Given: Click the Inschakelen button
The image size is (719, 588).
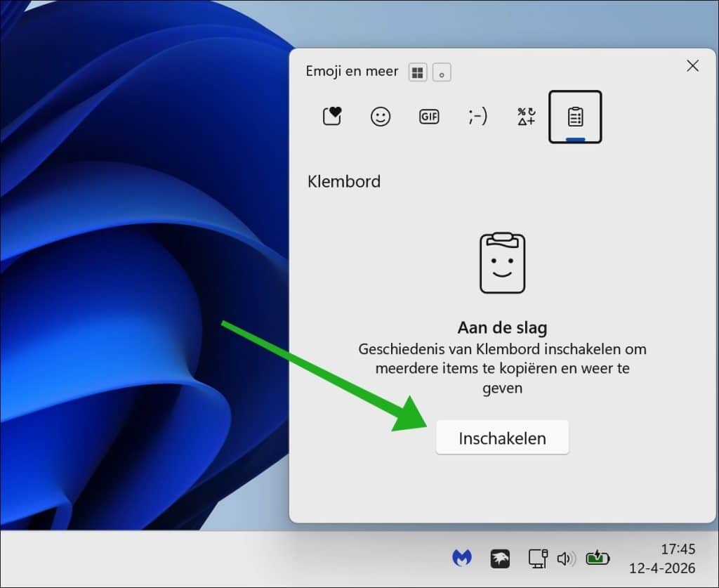Looking at the screenshot, I should tap(502, 438).
